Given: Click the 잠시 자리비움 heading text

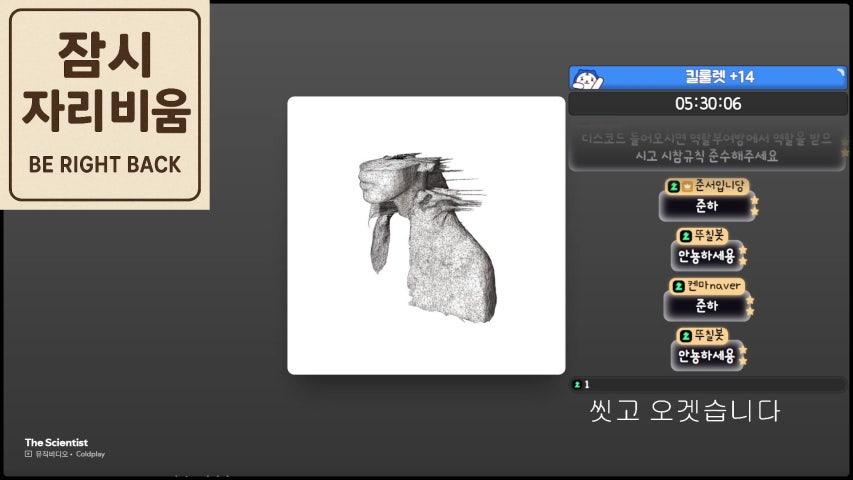Looking at the screenshot, I should point(106,82).
